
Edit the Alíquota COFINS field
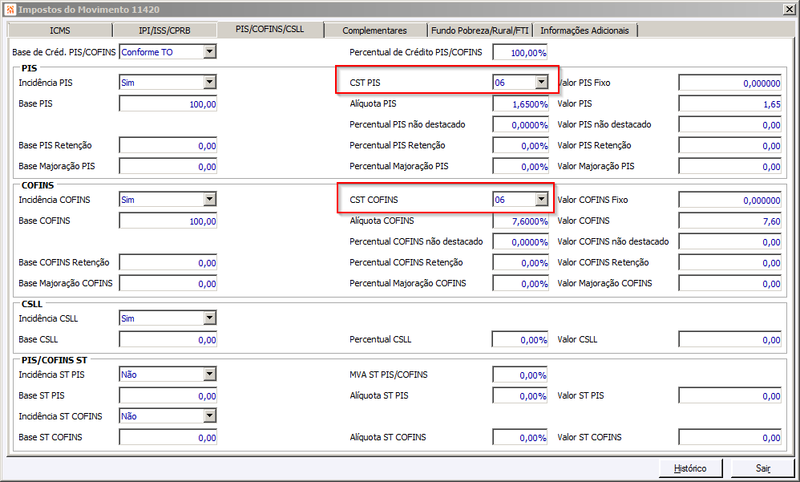click(520, 221)
